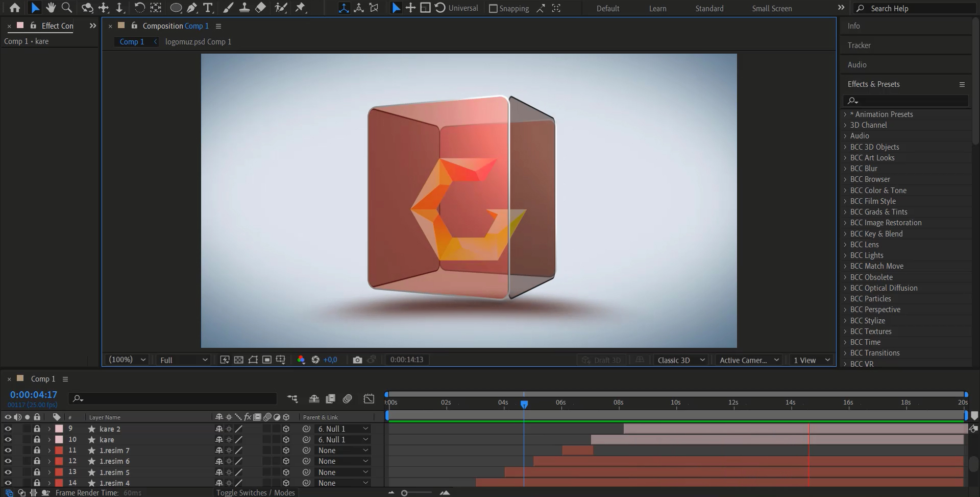Click logomuz.psd Comp 1 breadcrumb
Screen dimensions: 980x497
coord(198,42)
